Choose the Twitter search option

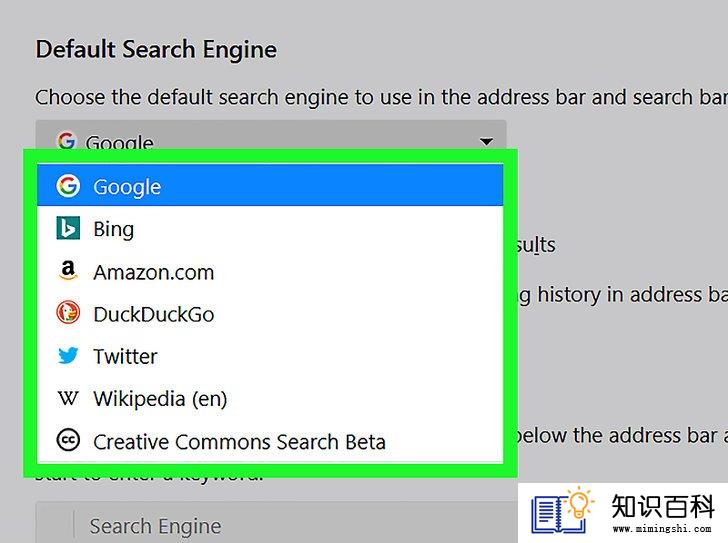click(x=270, y=356)
